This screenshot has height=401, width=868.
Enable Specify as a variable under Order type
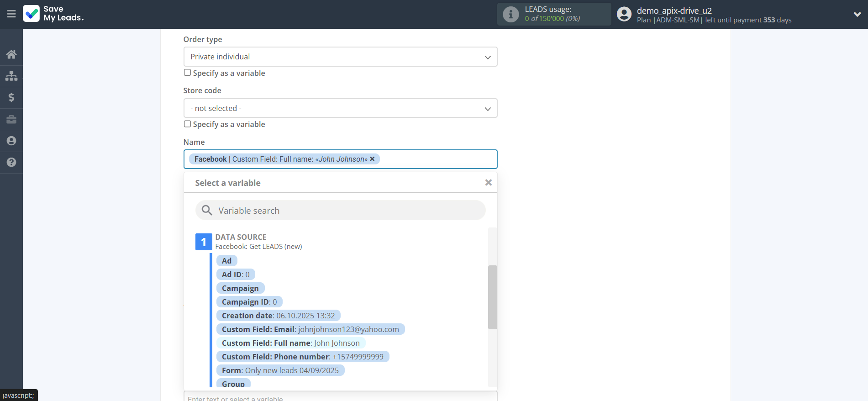187,73
